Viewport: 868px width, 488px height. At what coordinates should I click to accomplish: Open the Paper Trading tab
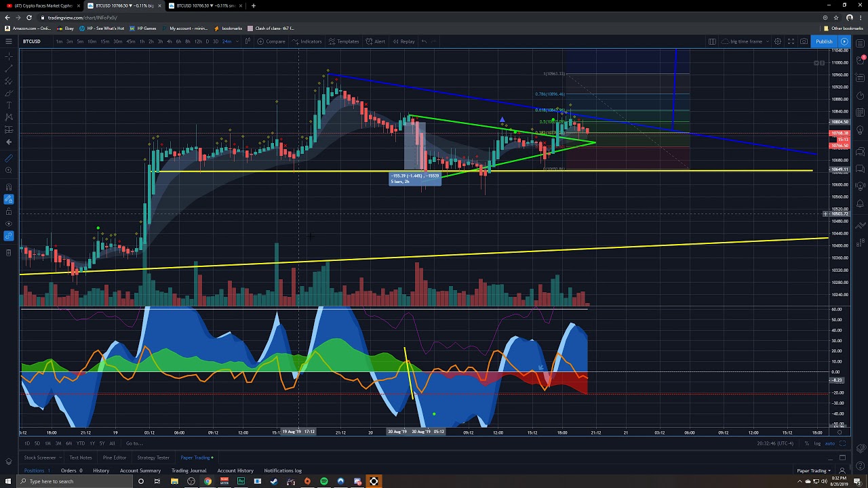[x=197, y=457]
